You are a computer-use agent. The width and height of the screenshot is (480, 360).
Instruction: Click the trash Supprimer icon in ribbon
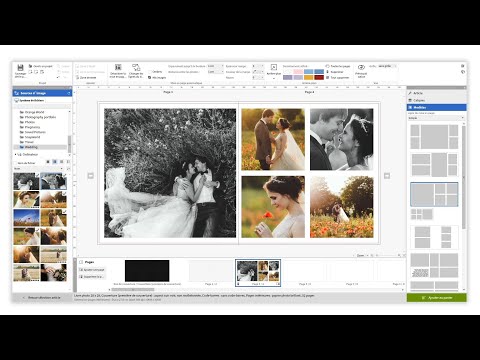tap(327, 72)
